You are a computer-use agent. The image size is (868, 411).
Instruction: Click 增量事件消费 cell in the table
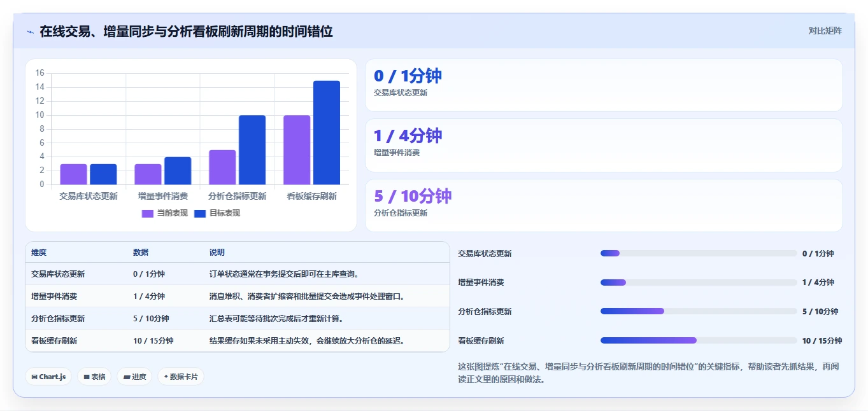coord(54,296)
